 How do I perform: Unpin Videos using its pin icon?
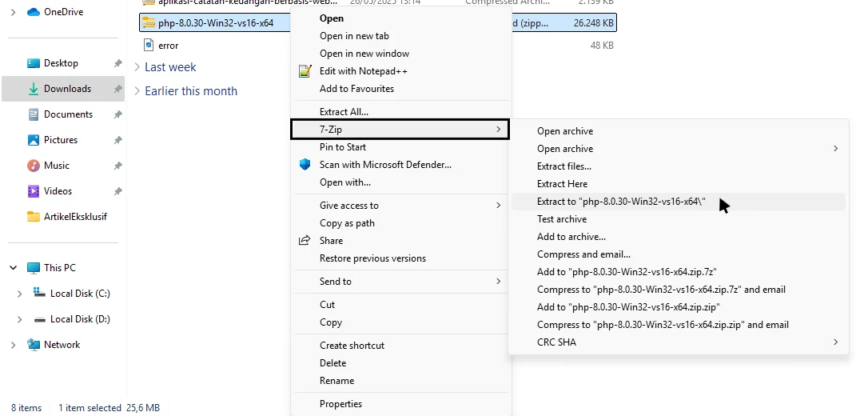117,191
